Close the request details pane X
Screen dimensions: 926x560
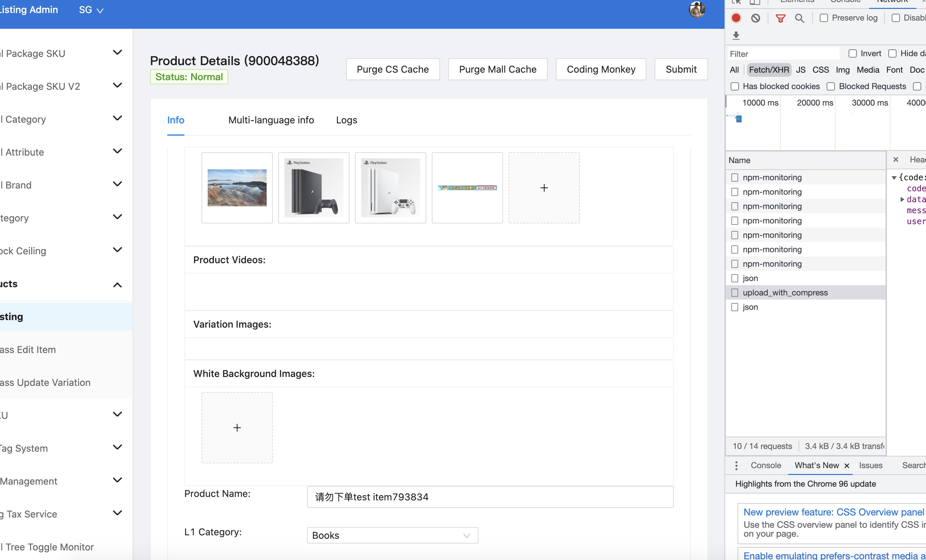(895, 160)
